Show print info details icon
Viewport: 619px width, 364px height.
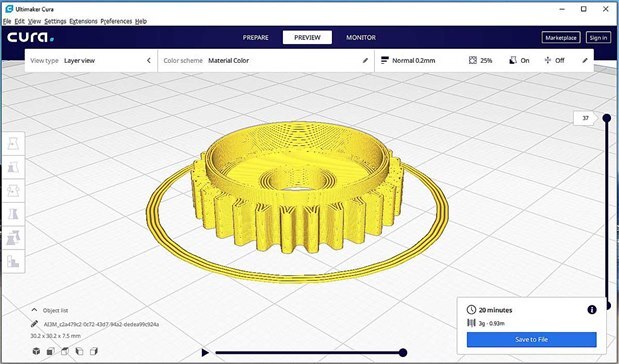coord(592,310)
